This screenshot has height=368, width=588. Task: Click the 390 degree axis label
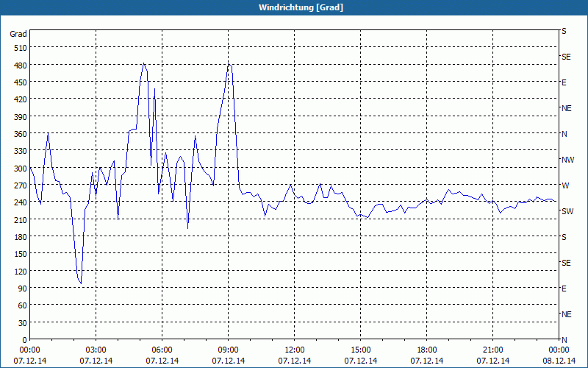21,117
